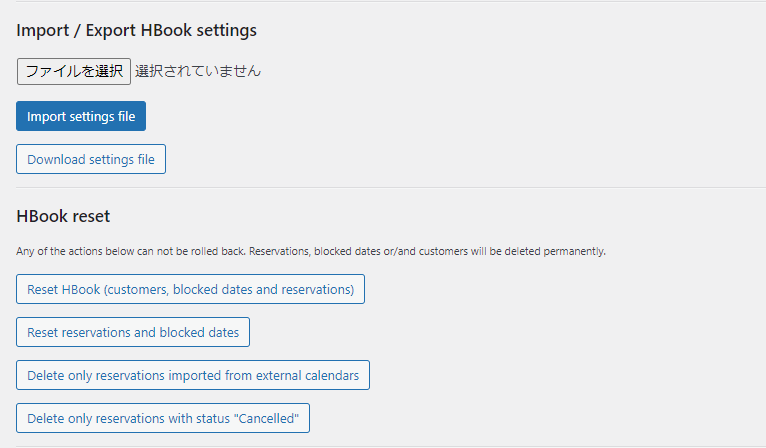766x448 pixels.
Task: Click the ファイルを選択 file chooser button
Action: (x=73, y=71)
